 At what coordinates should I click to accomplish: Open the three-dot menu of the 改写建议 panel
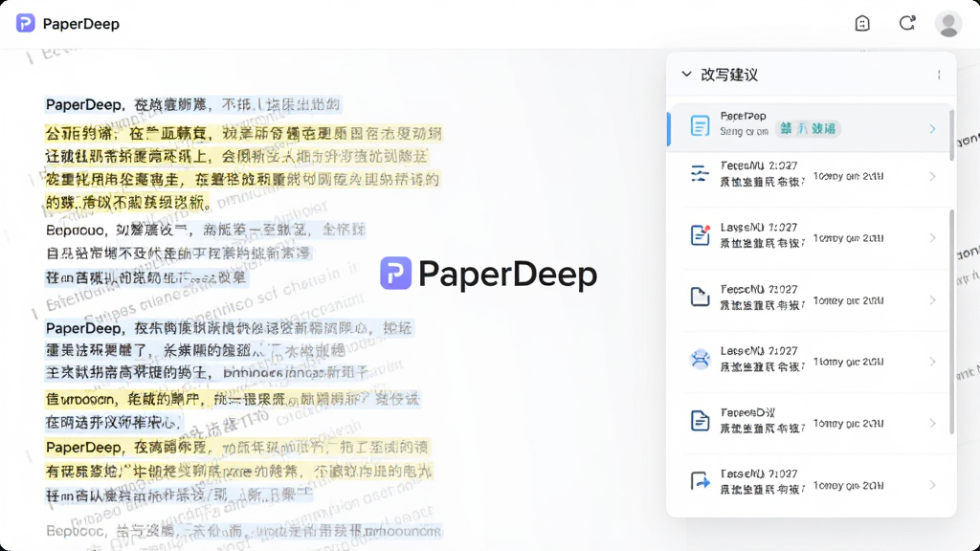click(939, 75)
